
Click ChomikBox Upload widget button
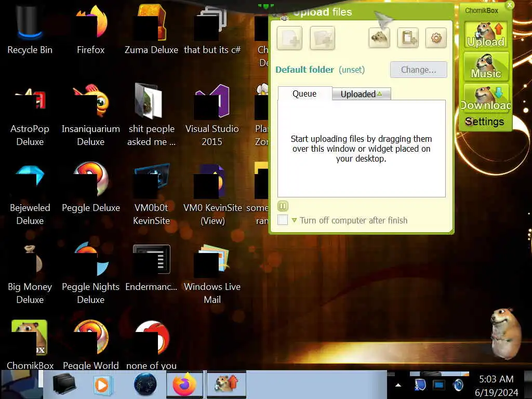click(x=486, y=35)
